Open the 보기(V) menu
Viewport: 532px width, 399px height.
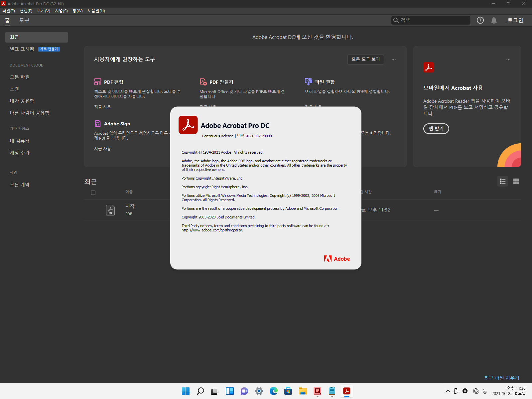44,11
